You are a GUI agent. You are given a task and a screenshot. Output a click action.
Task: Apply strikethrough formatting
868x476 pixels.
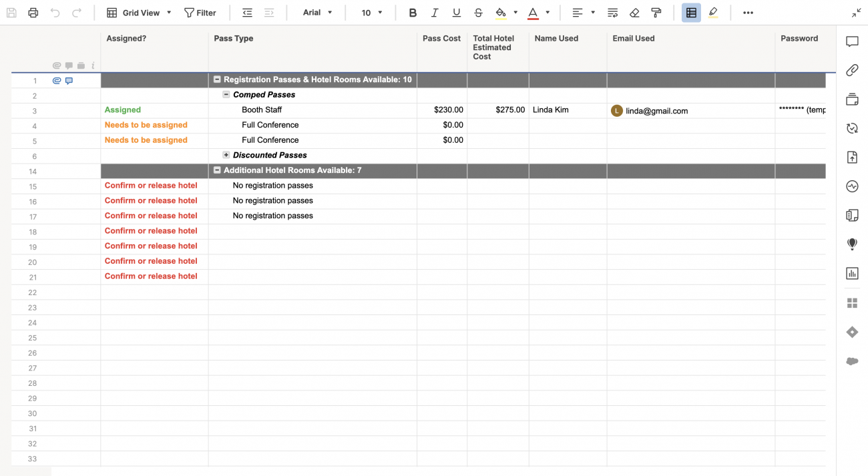[x=478, y=13]
